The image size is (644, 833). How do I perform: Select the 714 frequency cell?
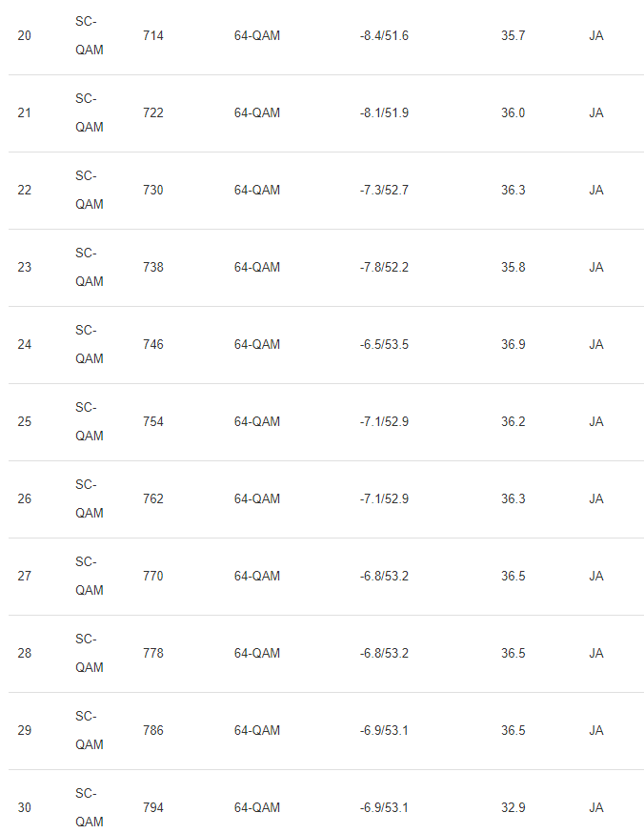[x=152, y=35]
